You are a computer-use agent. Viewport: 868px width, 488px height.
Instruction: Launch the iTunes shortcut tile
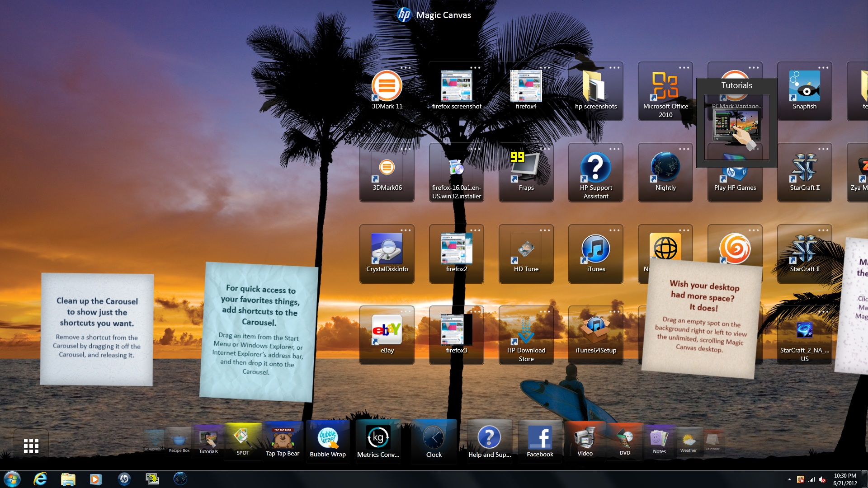point(596,253)
